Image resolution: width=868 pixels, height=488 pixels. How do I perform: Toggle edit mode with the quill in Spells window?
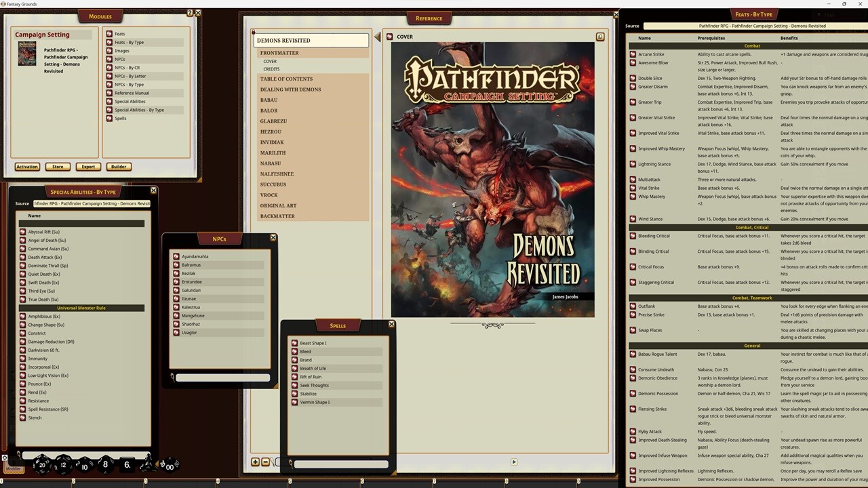pos(291,464)
